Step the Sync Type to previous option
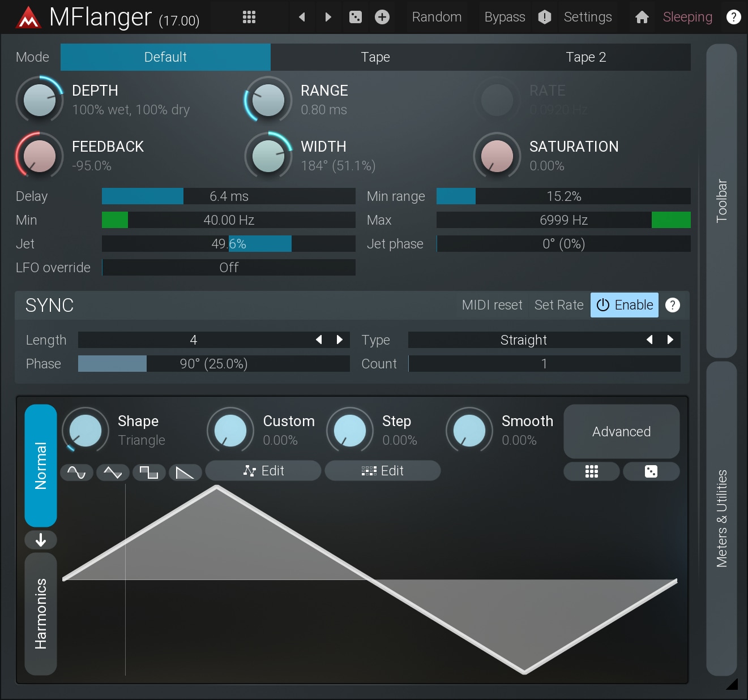This screenshot has width=748, height=700. point(649,340)
